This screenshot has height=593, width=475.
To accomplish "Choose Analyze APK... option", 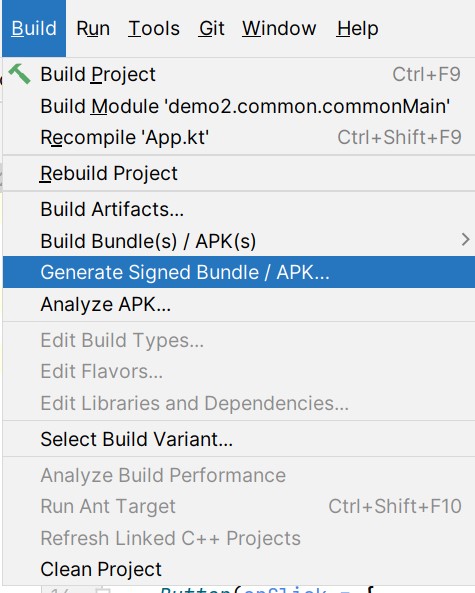I will click(x=239, y=304).
